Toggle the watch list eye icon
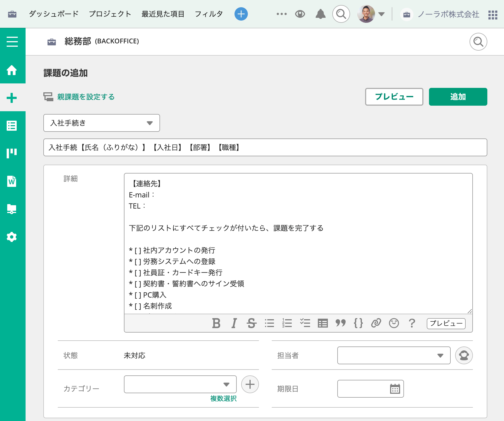 (300, 14)
